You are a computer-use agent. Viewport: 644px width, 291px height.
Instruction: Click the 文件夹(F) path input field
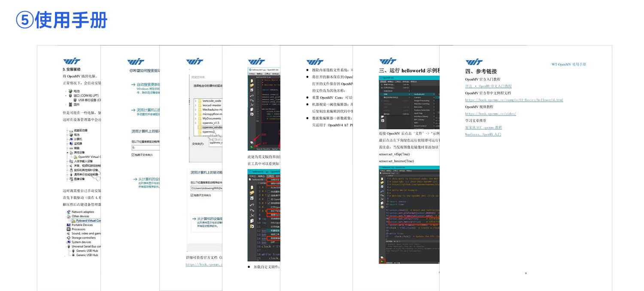click(x=216, y=143)
